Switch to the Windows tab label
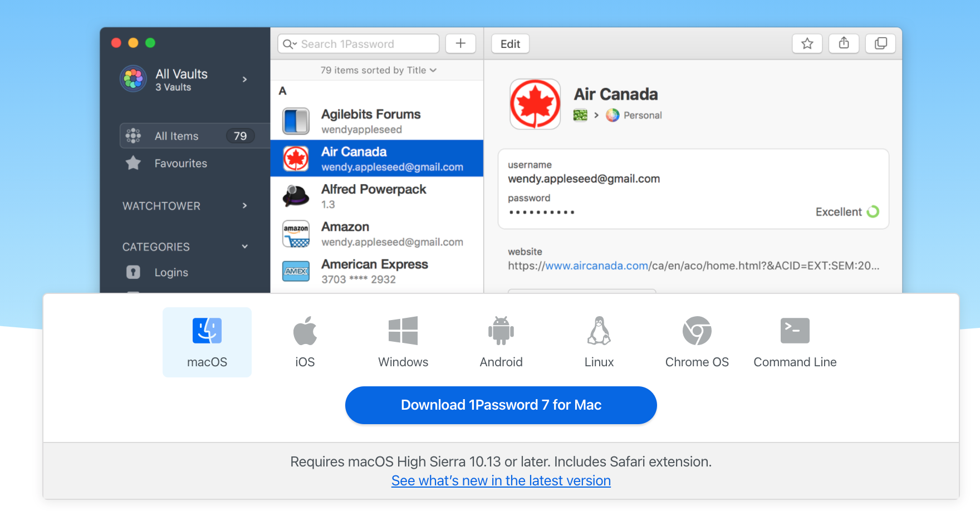 pos(403,362)
